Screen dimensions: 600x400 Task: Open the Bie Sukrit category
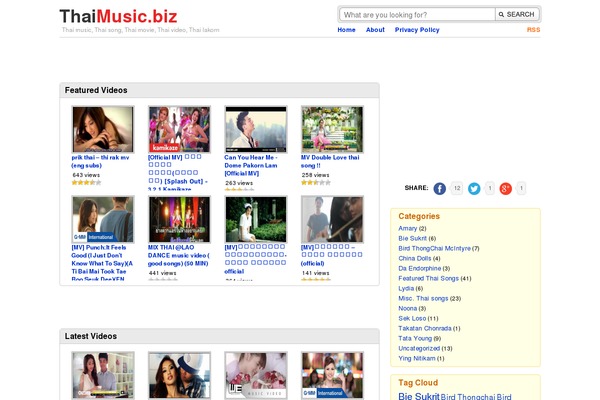tap(412, 238)
